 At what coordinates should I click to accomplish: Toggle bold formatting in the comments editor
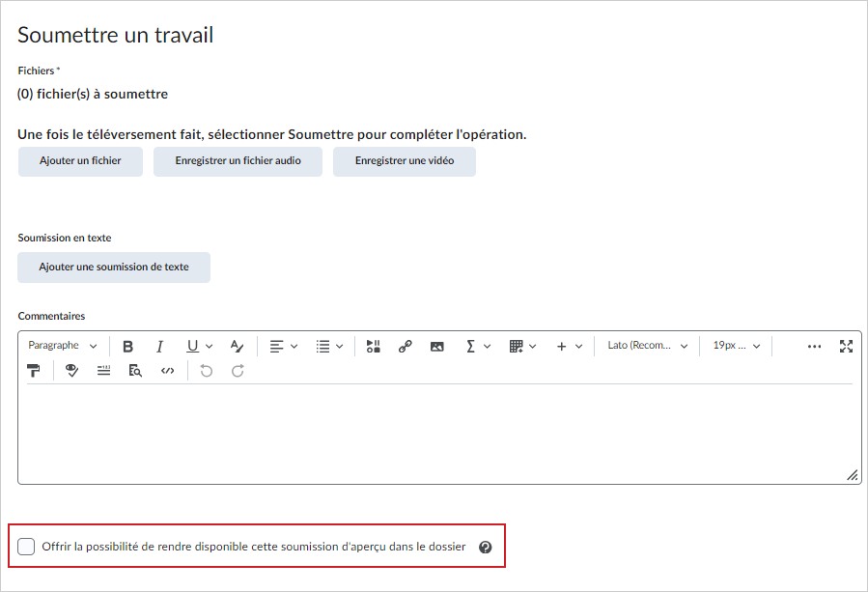coord(127,346)
